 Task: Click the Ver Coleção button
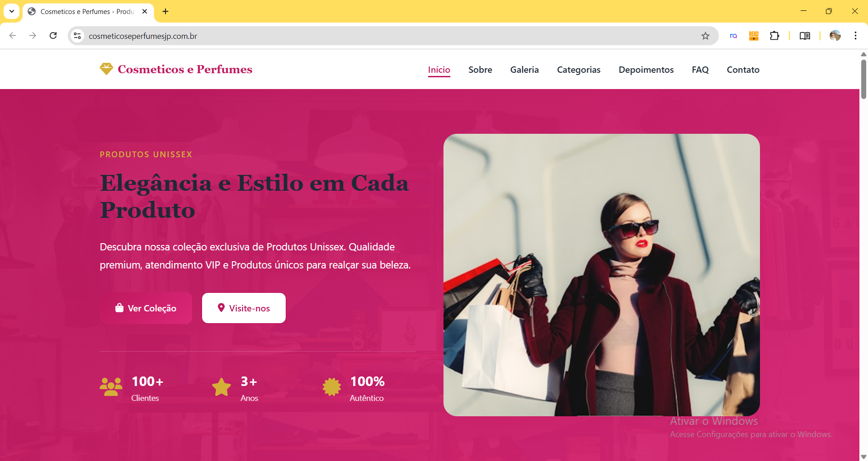point(146,308)
